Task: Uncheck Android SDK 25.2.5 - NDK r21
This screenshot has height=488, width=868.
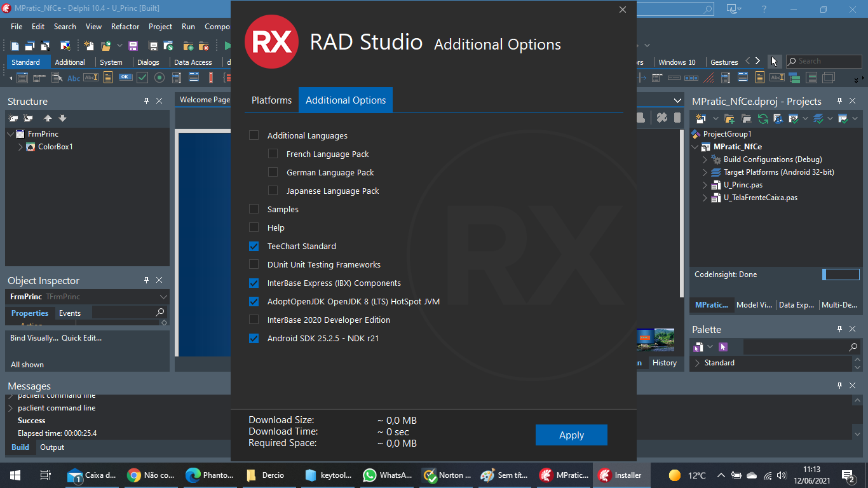Action: coord(254,338)
